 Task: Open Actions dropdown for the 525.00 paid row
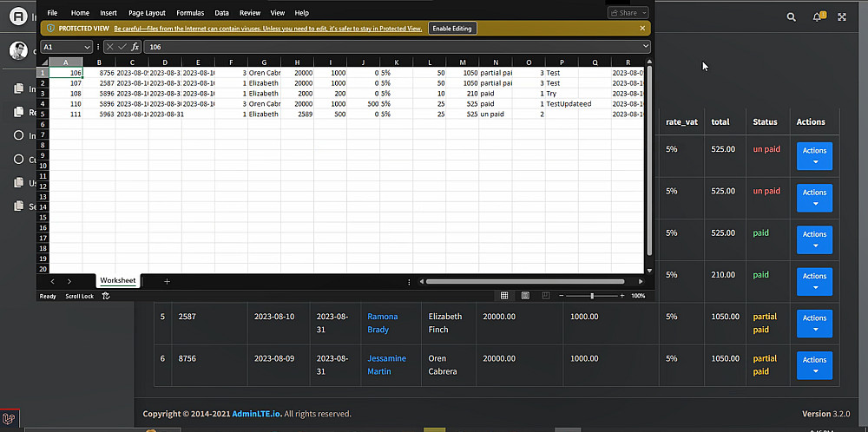tap(814, 239)
